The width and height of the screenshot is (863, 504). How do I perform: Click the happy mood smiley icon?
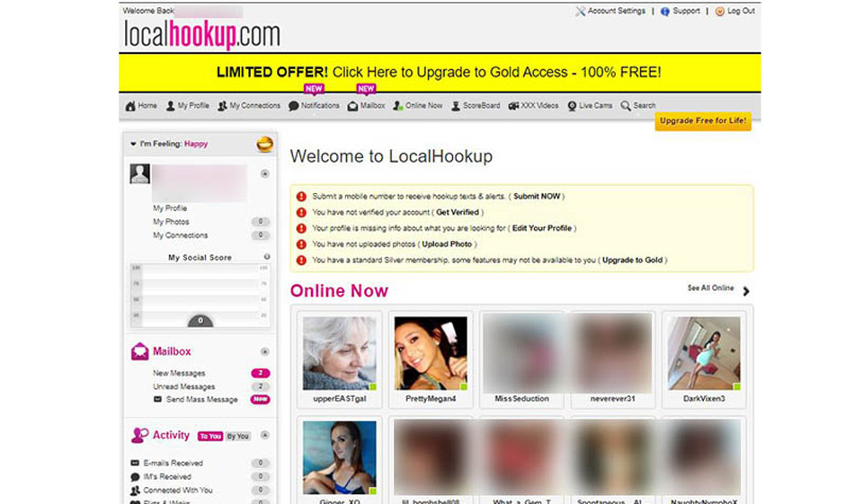click(264, 144)
